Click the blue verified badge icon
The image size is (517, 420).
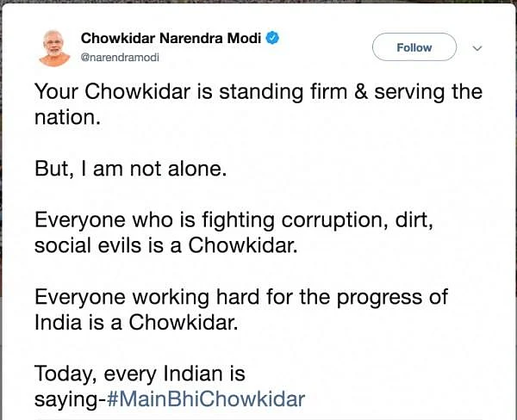pyautogui.click(x=272, y=38)
